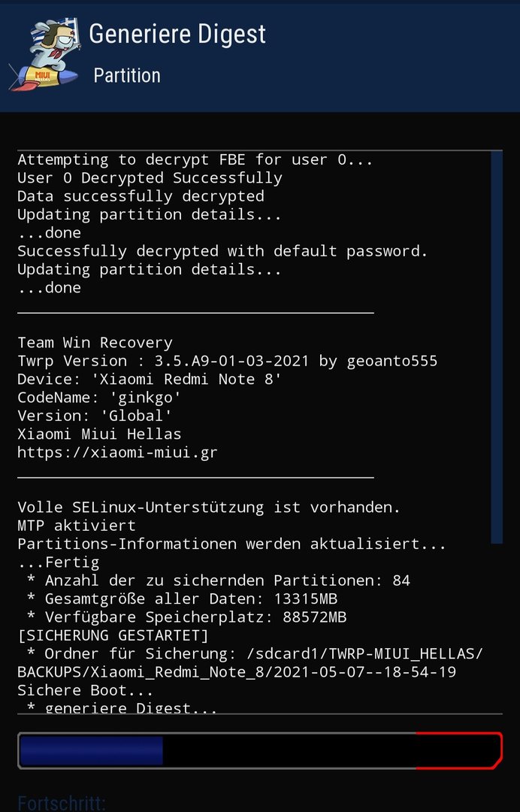This screenshot has width=520, height=812.
Task: Click the Anzahl der zu sichernden Partitionen line
Action: [x=219, y=580]
